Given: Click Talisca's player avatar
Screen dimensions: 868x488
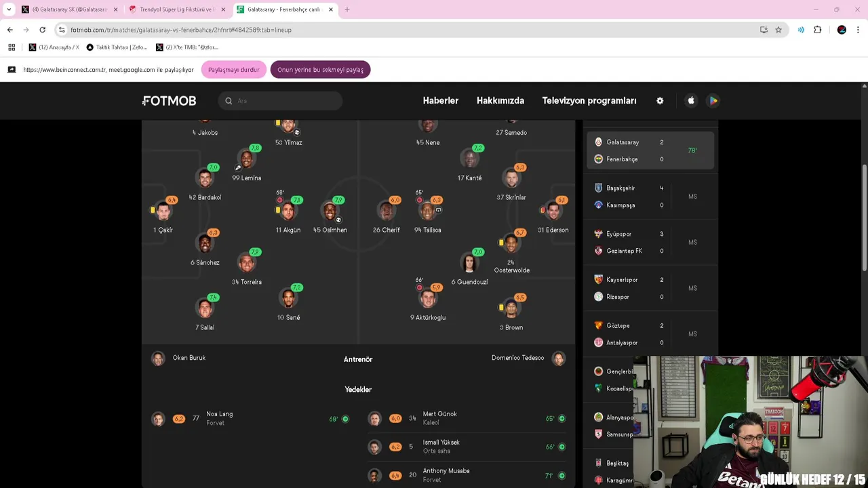Looking at the screenshot, I should tap(427, 211).
